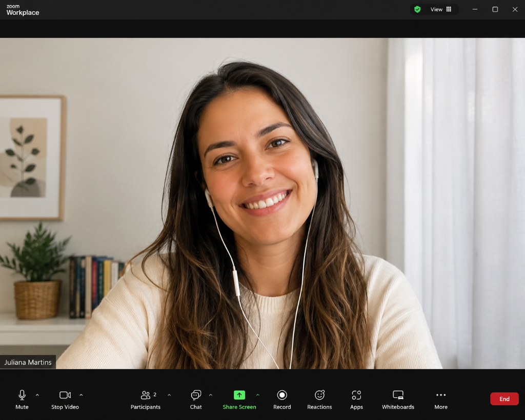Click the Juliana Martins name label
Screen dimensions: 525x420
click(x=28, y=362)
